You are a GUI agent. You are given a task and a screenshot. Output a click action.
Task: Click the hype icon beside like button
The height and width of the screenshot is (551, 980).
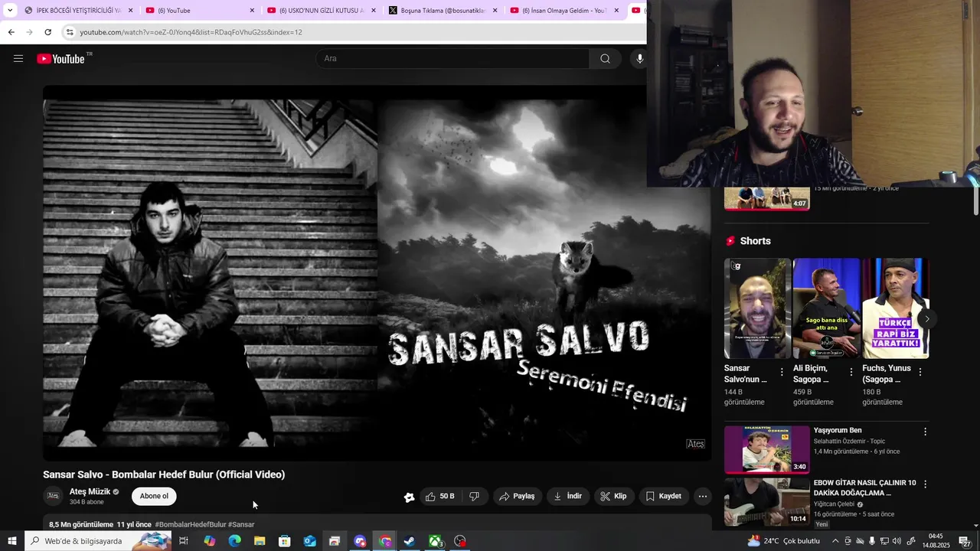(x=409, y=497)
